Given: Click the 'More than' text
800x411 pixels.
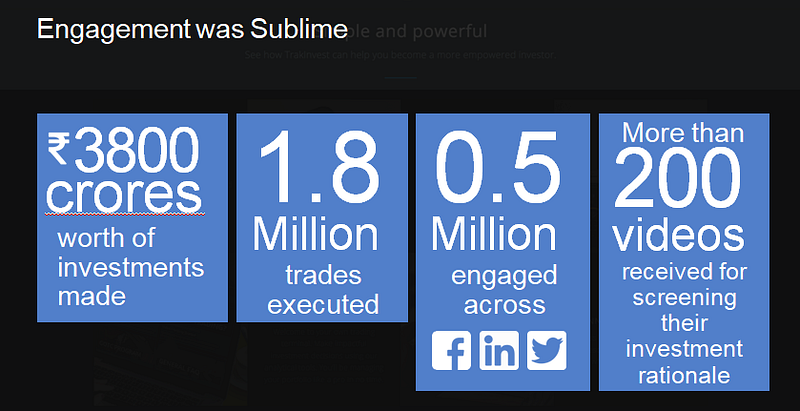Looking at the screenshot, I should [683, 133].
